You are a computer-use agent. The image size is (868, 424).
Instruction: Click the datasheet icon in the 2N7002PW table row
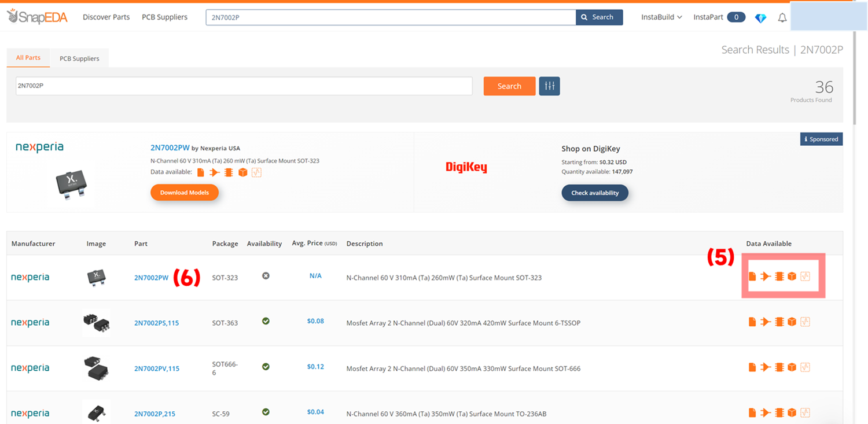coord(752,276)
